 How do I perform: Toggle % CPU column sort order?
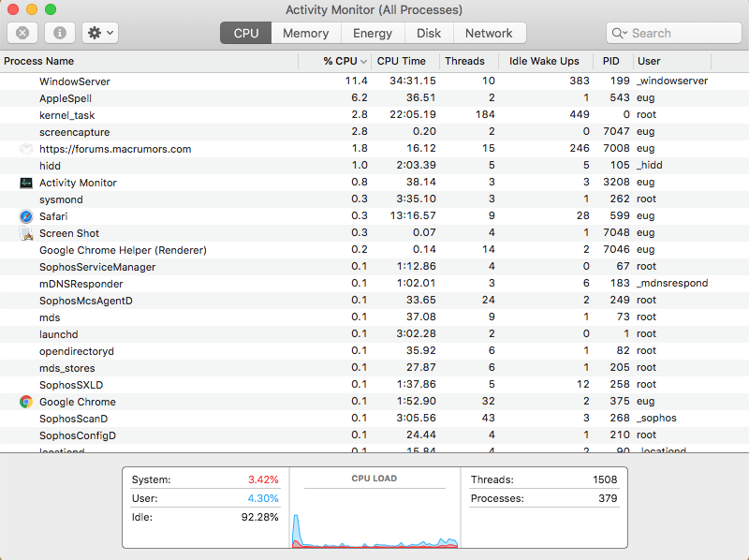pyautogui.click(x=335, y=61)
